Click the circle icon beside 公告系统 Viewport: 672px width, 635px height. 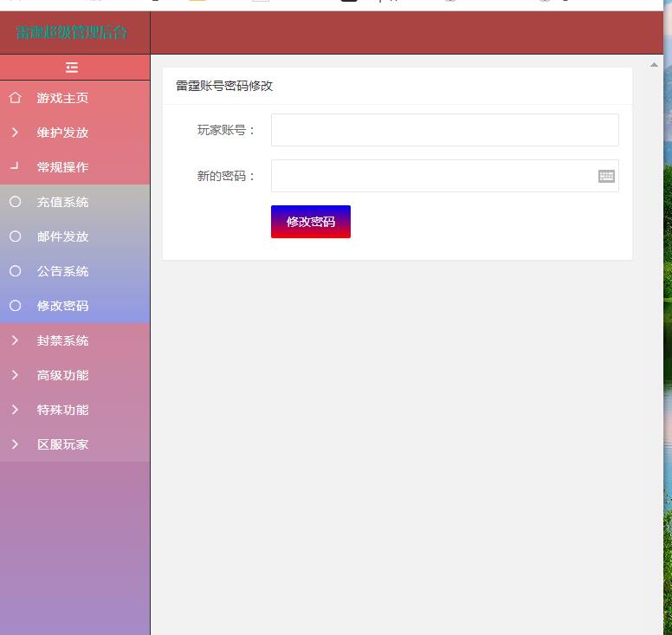tap(15, 271)
